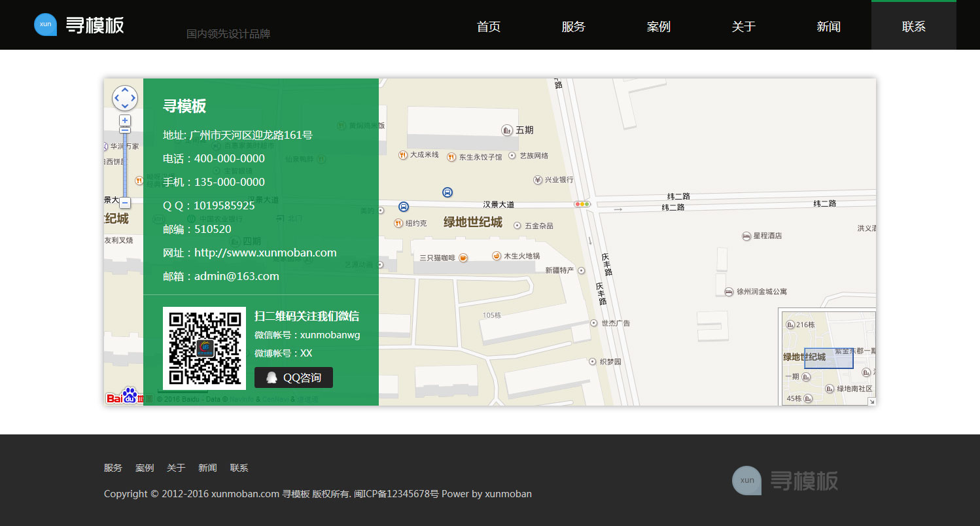Click the 艺族网络 point marker
The height and width of the screenshot is (526, 980).
coord(512,156)
